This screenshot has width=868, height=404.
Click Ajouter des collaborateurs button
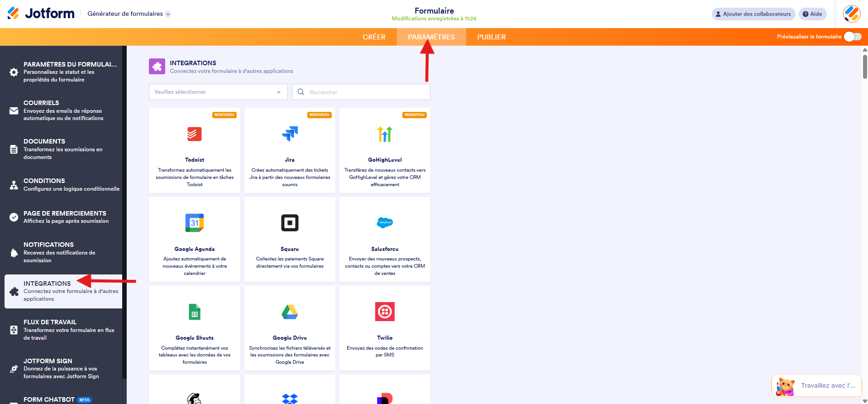[753, 14]
